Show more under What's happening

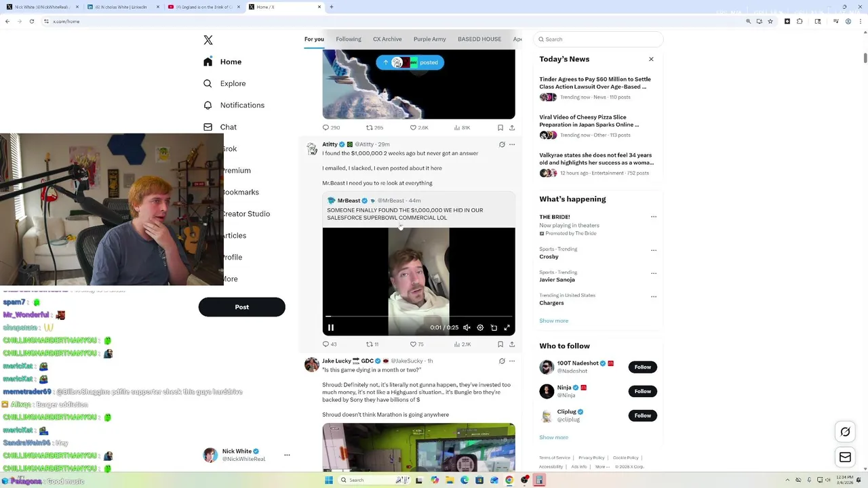(554, 321)
